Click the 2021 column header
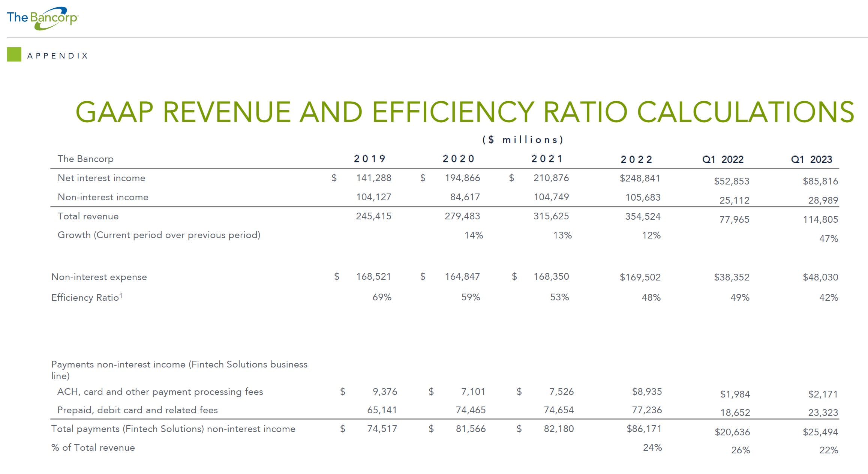 547,159
